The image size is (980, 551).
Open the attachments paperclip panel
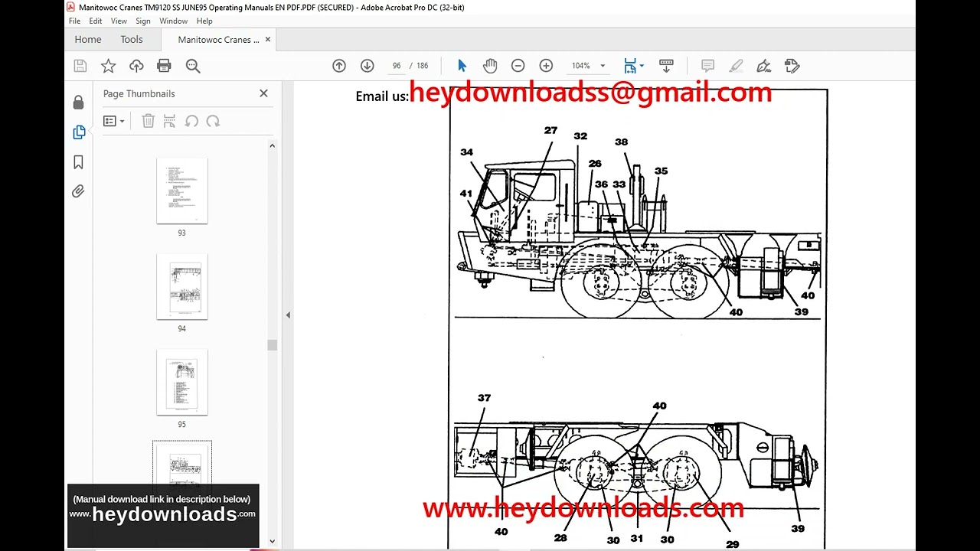pyautogui.click(x=78, y=191)
